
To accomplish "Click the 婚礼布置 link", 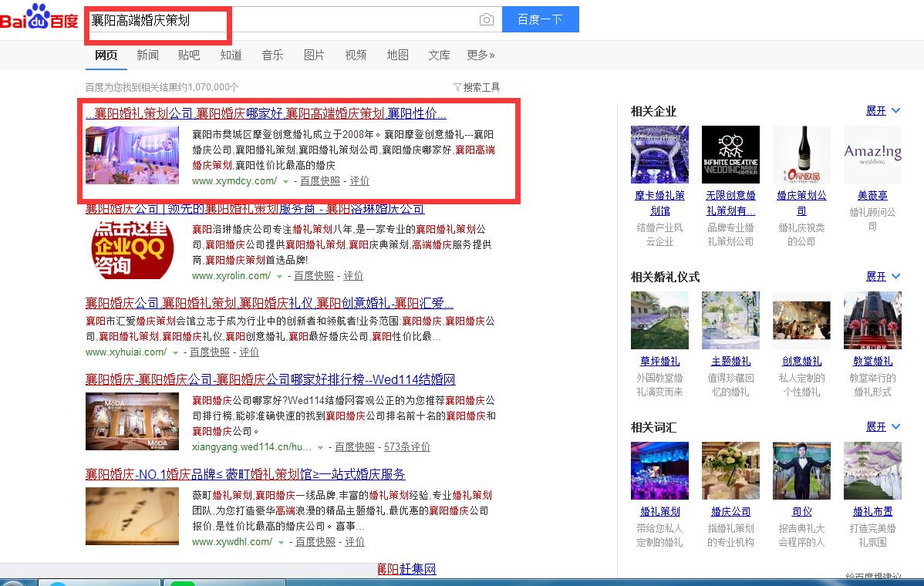I will (x=873, y=512).
